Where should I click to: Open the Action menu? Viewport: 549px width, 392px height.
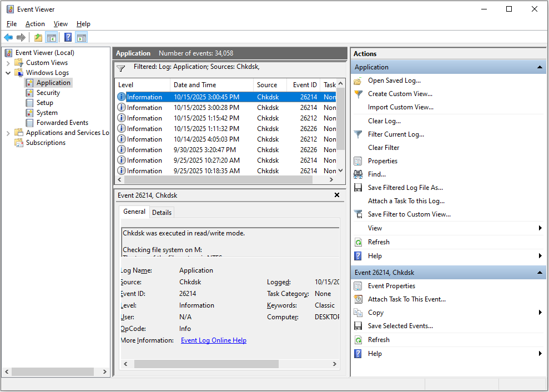35,24
